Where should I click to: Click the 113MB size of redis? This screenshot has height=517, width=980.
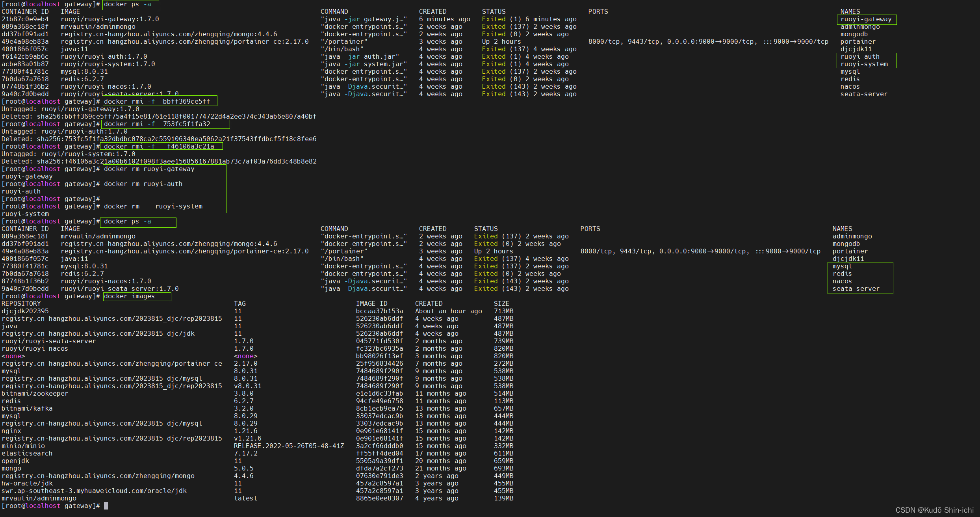pyautogui.click(x=504, y=401)
